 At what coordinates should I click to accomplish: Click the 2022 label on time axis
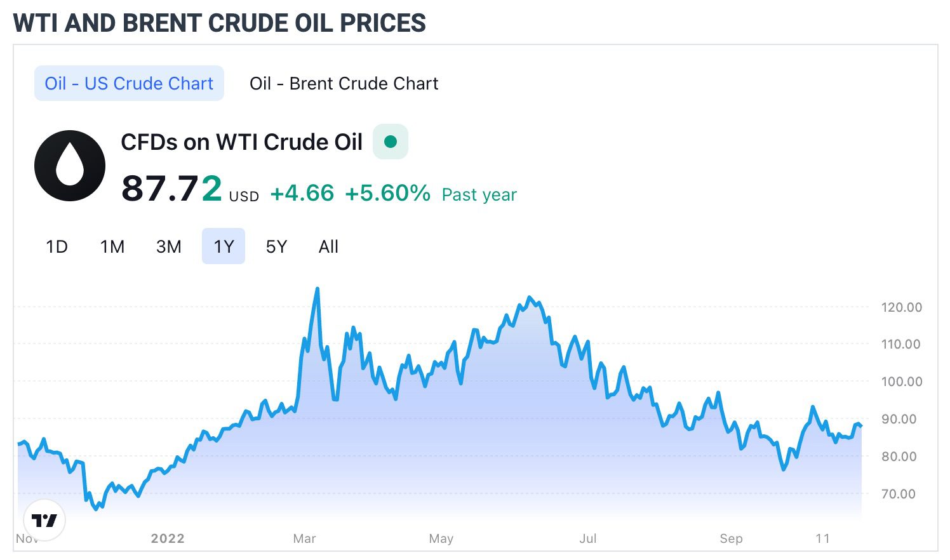(168, 538)
